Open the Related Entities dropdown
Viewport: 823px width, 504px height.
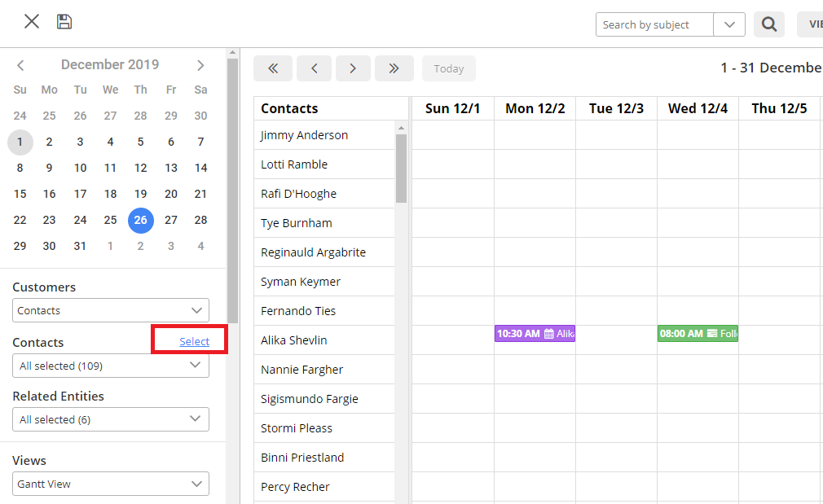coord(111,419)
